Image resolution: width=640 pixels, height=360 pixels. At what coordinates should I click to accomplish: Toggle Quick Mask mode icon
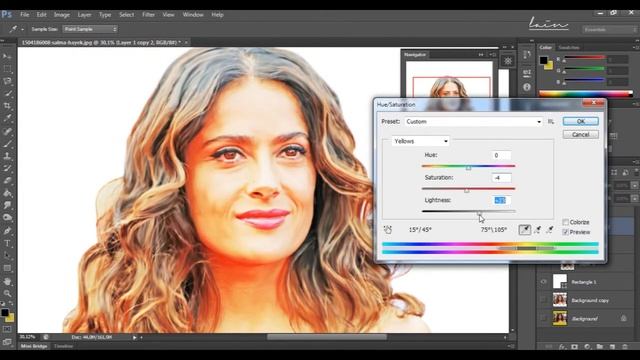(x=7, y=329)
